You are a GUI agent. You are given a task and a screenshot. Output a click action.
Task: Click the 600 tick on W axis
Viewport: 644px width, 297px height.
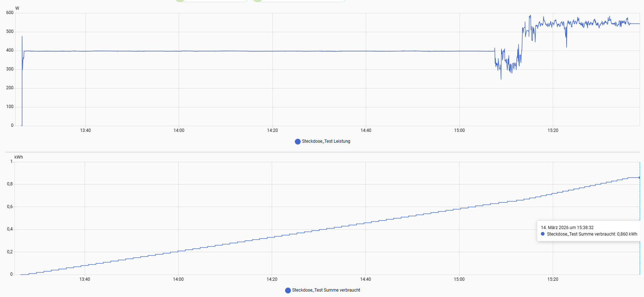[10, 13]
